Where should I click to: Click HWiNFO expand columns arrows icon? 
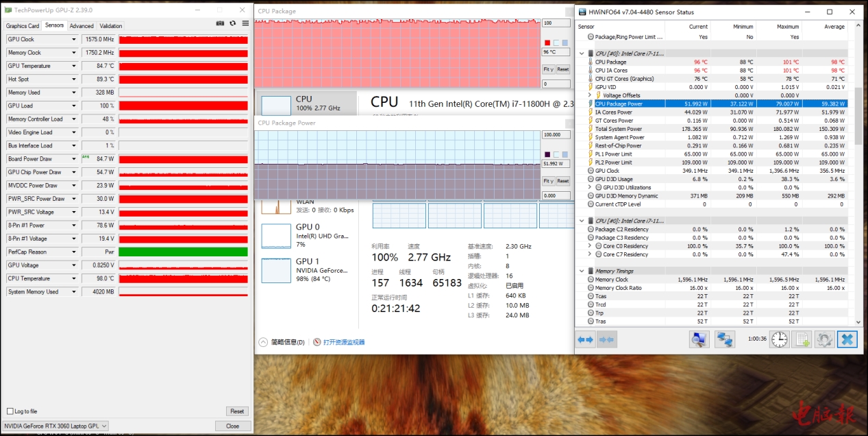[x=585, y=339]
